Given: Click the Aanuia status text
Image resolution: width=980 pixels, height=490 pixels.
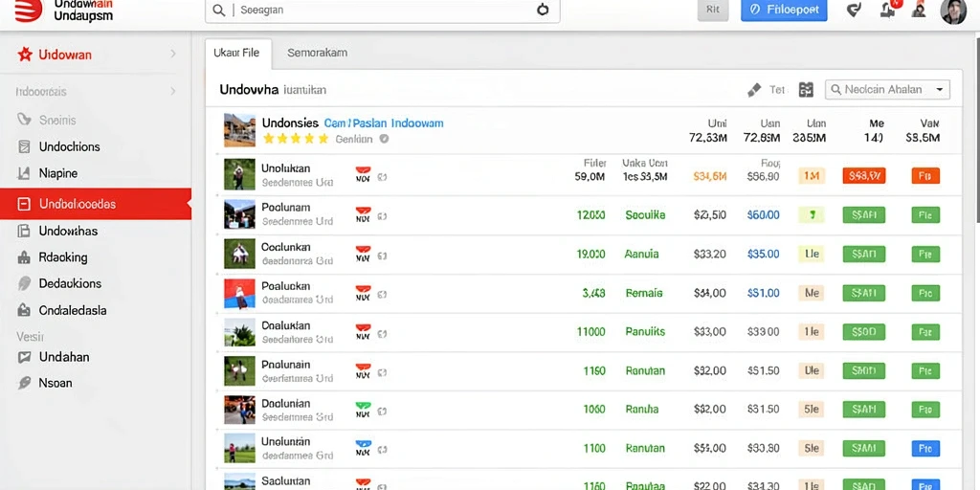Looking at the screenshot, I should click(x=642, y=255).
